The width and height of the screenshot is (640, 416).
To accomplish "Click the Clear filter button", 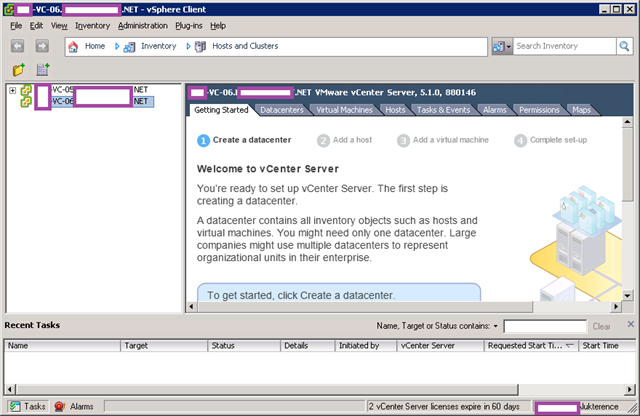I will pyautogui.click(x=601, y=327).
